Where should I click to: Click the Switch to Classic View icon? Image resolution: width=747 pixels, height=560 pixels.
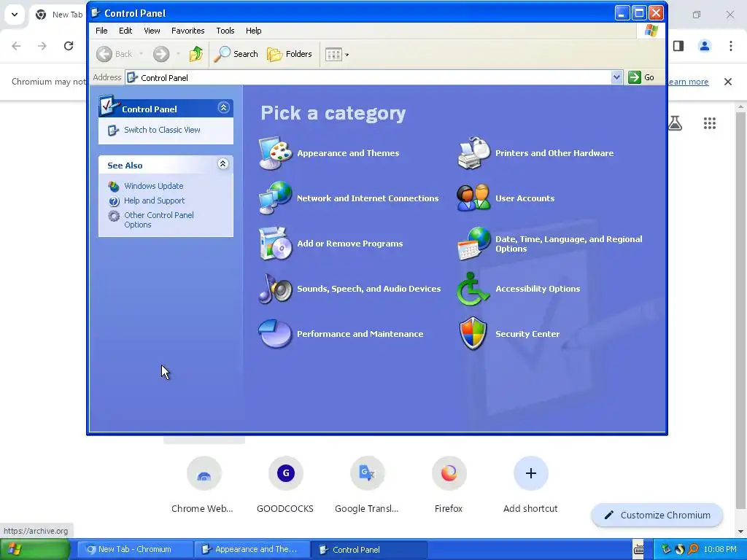pyautogui.click(x=113, y=130)
